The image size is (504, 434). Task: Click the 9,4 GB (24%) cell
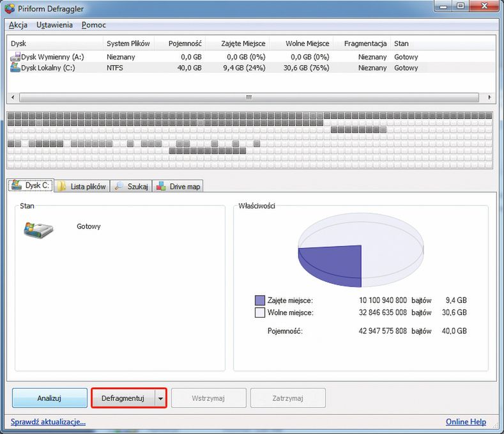coord(244,68)
